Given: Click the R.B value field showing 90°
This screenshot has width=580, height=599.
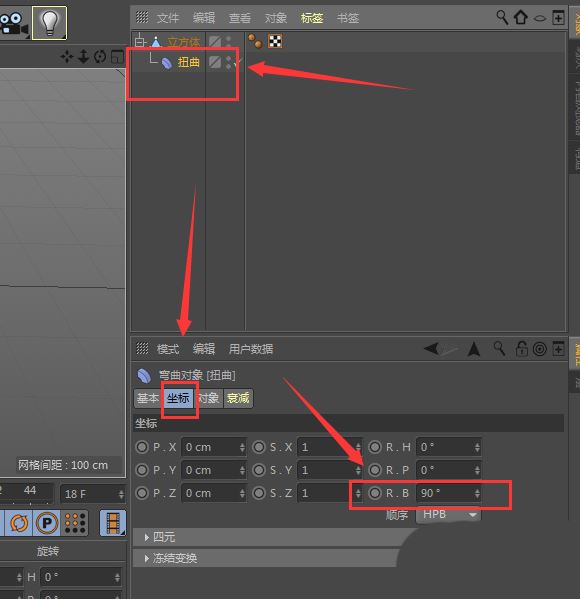Looking at the screenshot, I should [x=449, y=493].
